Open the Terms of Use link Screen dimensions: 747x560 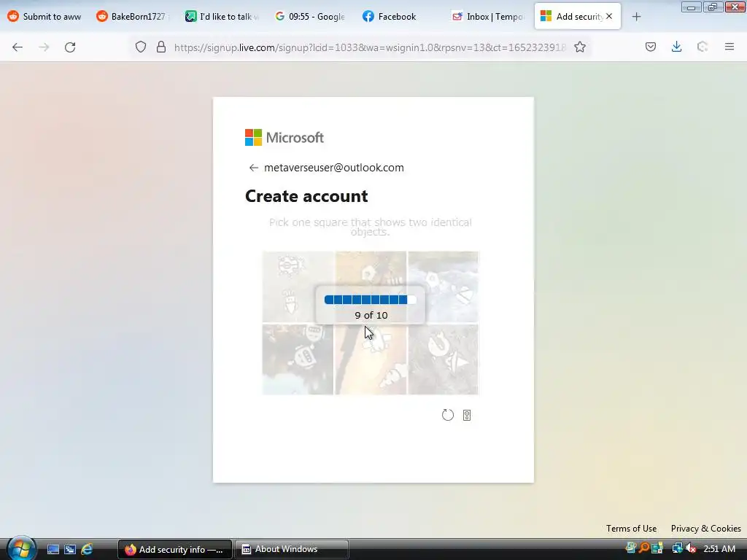click(631, 528)
